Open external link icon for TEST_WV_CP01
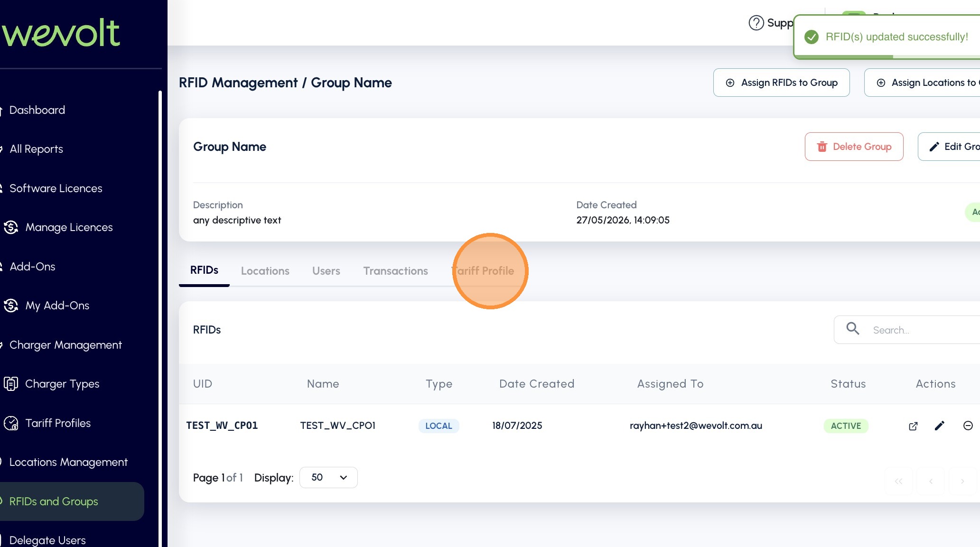 tap(913, 426)
